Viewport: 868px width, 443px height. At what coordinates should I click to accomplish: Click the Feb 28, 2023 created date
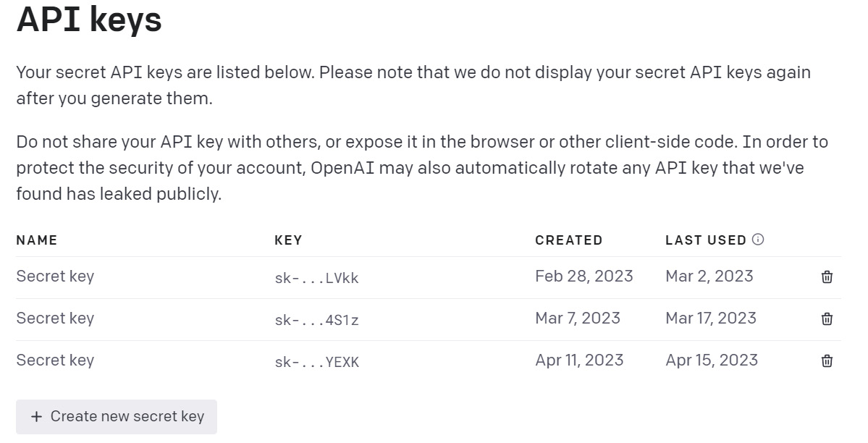coord(584,277)
